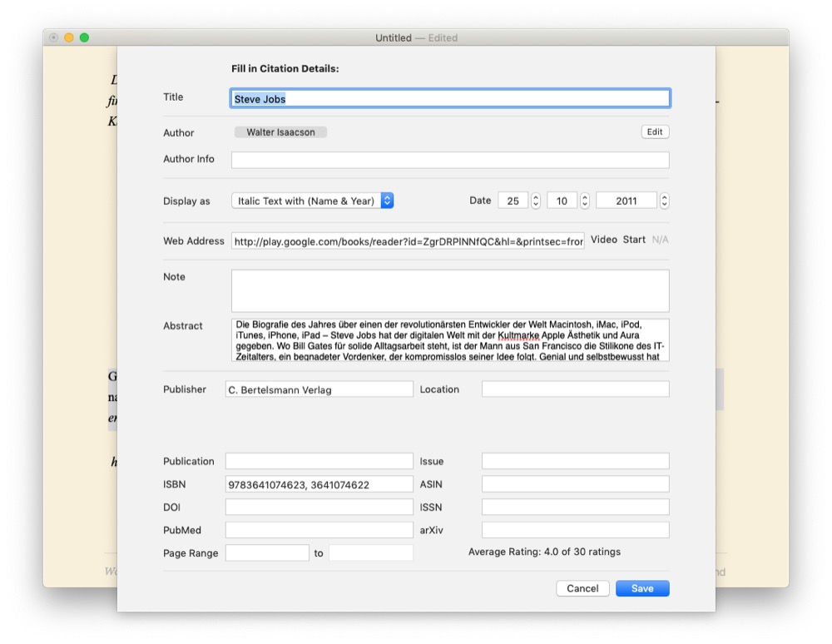Click the Publisher field
832x644 pixels.
tap(319, 389)
